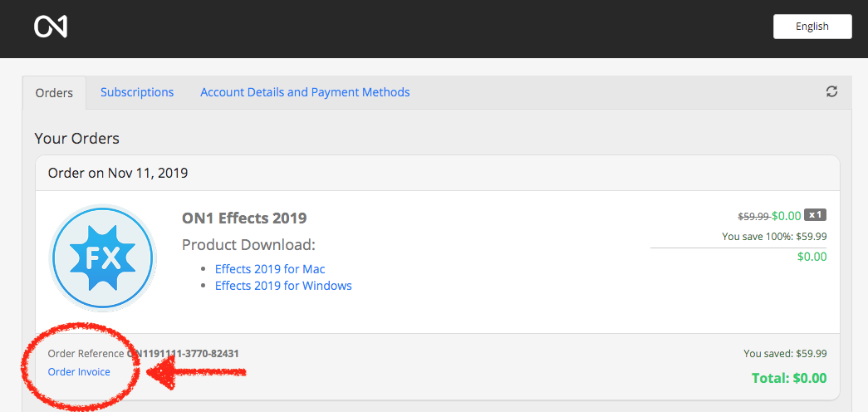
Task: Refresh the orders list
Action: coord(831,92)
